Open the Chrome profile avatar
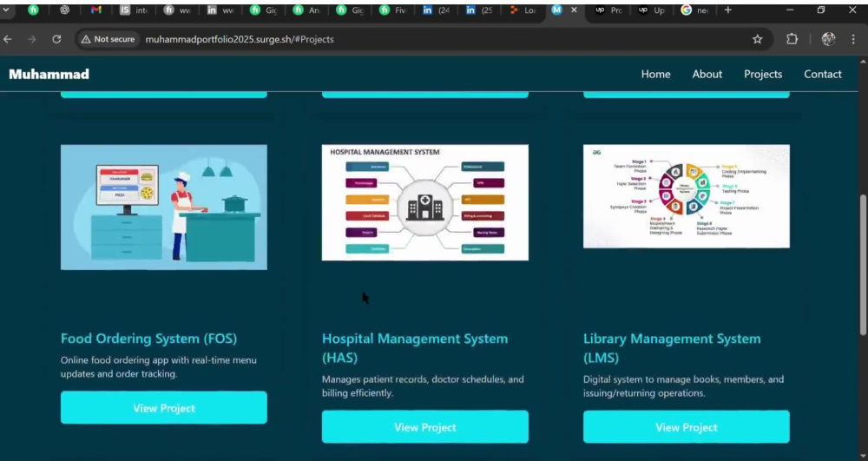 [828, 39]
